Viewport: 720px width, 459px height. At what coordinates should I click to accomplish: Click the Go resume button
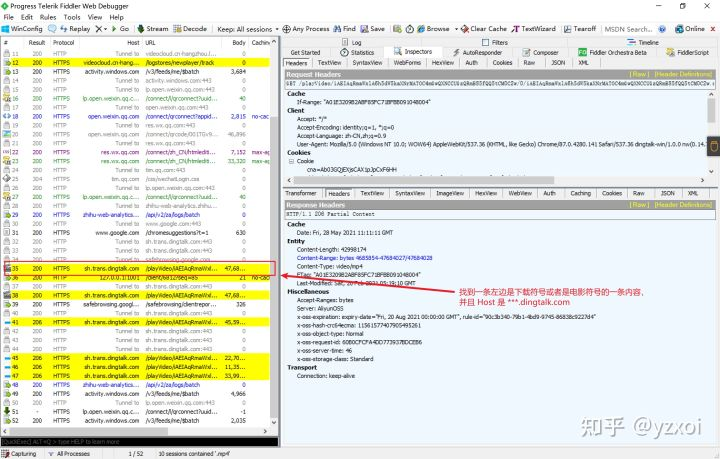tap(120, 29)
